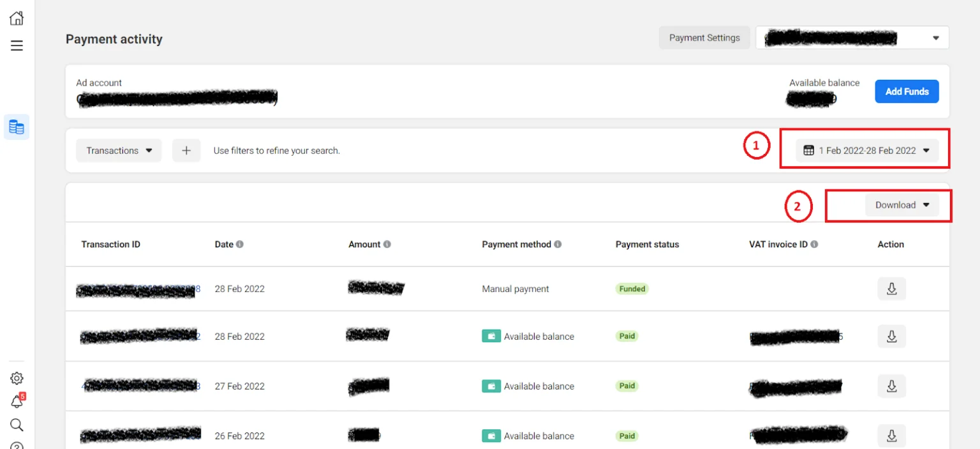
Task: Download the 28 Feb Funded transaction via arrow icon
Action: 891,289
